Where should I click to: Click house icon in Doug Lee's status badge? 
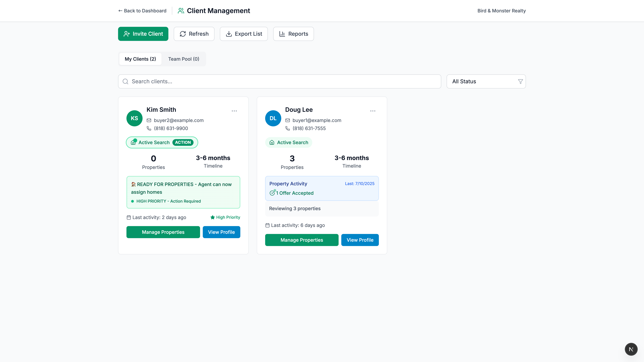pyautogui.click(x=272, y=142)
